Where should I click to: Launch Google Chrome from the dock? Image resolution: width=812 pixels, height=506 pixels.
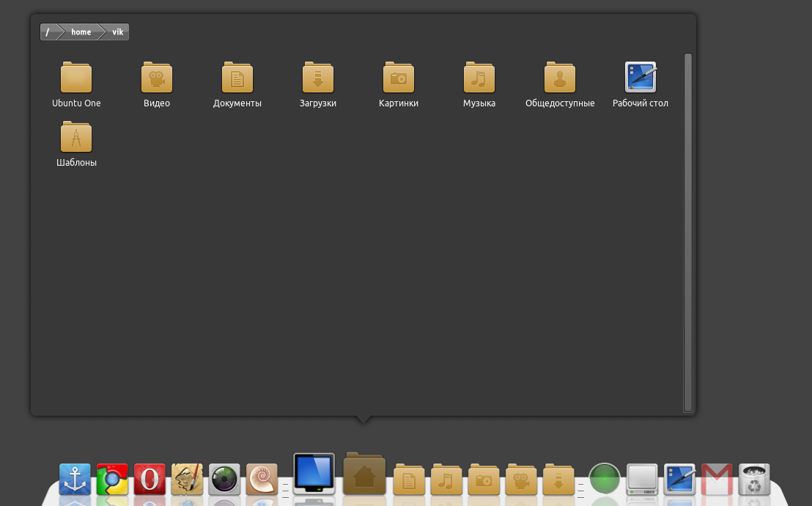112,479
